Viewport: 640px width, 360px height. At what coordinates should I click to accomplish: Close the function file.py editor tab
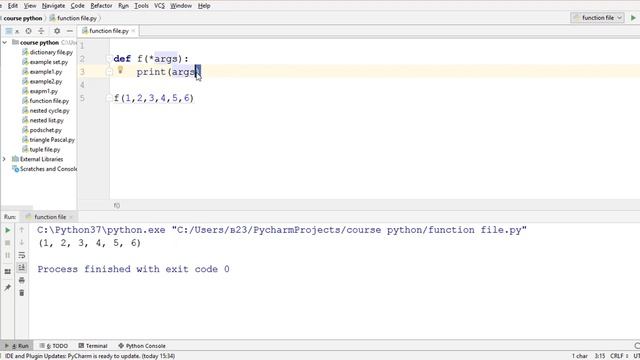133,31
